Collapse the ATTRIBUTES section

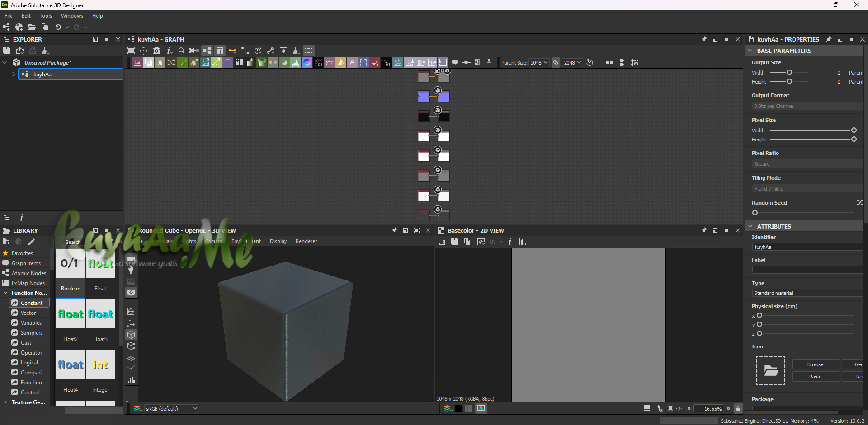coord(750,226)
